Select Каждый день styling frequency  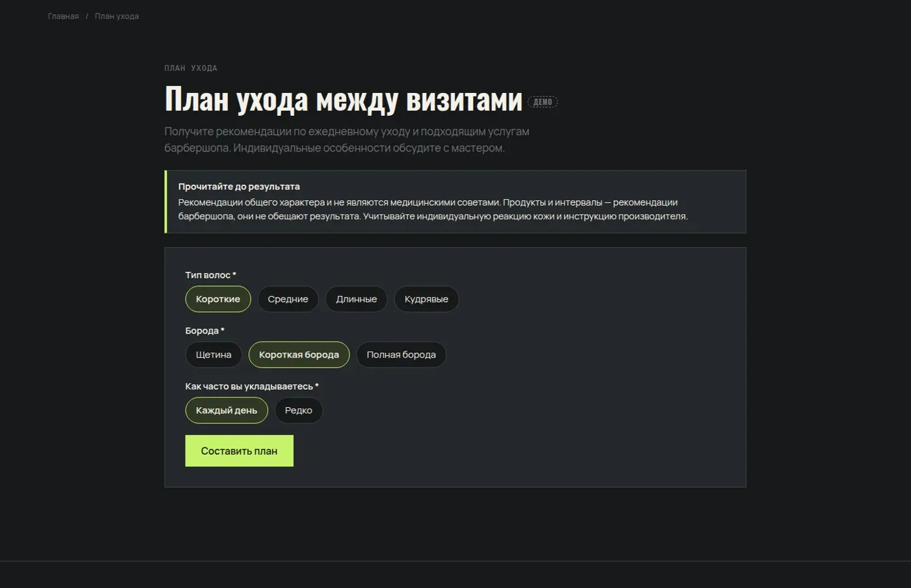[226, 410]
